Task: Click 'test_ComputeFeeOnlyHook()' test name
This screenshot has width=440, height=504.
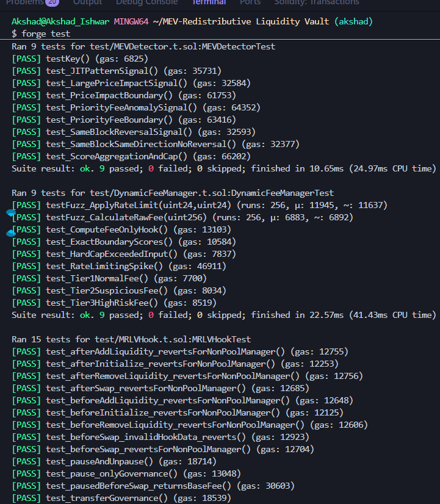Action: pyautogui.click(x=107, y=230)
